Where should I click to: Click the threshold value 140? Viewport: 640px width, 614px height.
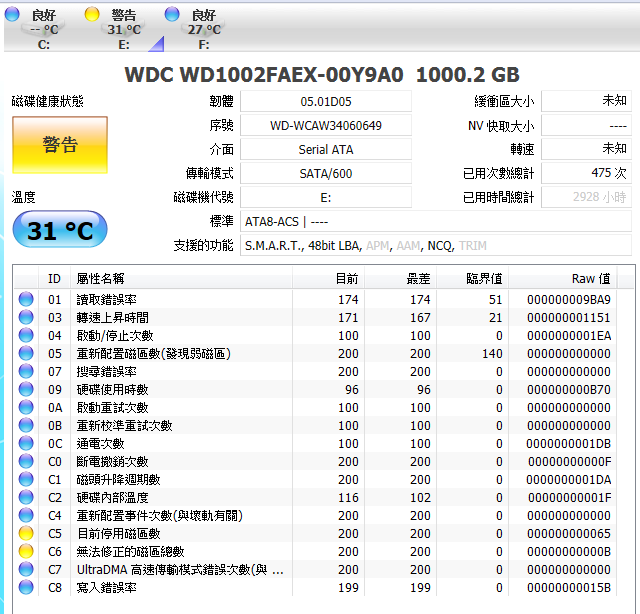click(492, 353)
